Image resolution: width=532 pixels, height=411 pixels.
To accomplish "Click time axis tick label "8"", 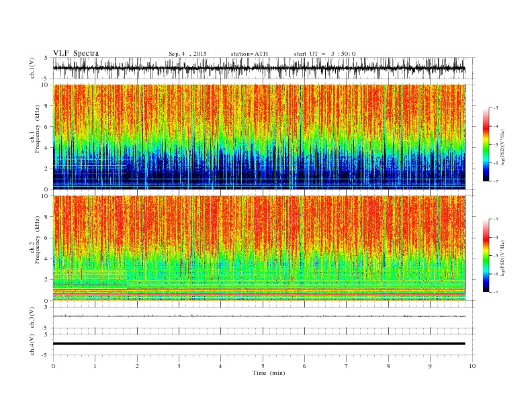I will pos(388,366).
